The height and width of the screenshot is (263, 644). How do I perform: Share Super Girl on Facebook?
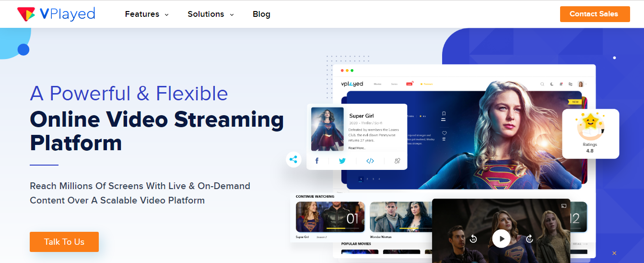[x=317, y=161]
